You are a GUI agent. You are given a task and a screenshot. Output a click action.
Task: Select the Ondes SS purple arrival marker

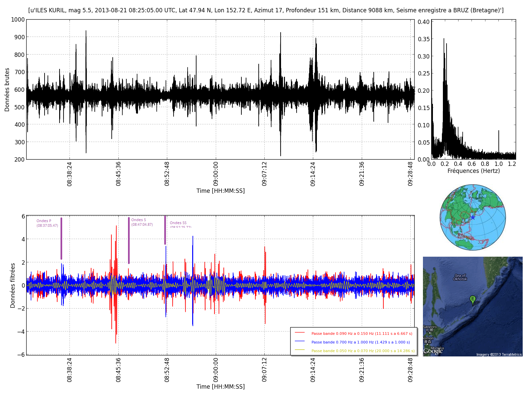[165, 230]
